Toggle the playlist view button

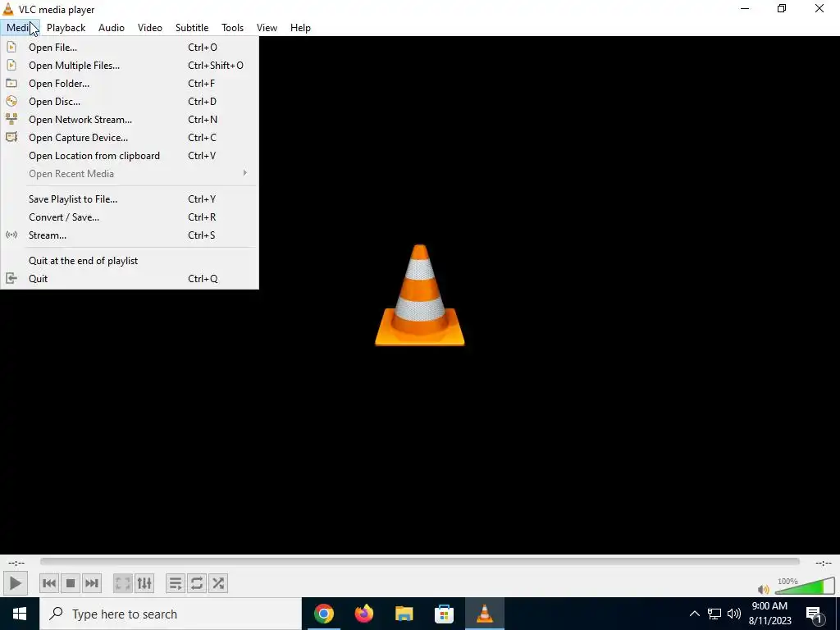tap(176, 583)
